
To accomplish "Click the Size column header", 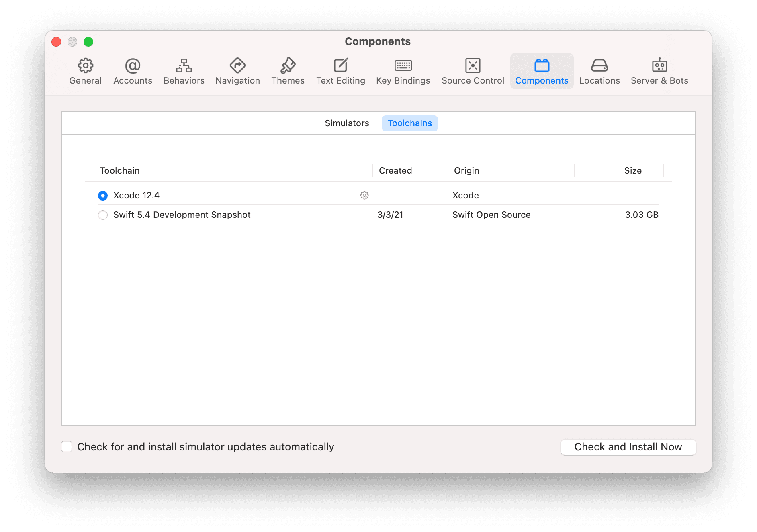I will [633, 170].
